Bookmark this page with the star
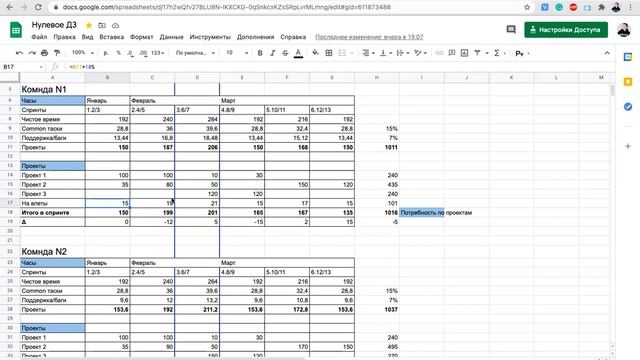The image size is (640, 360). pyautogui.click(x=527, y=7)
